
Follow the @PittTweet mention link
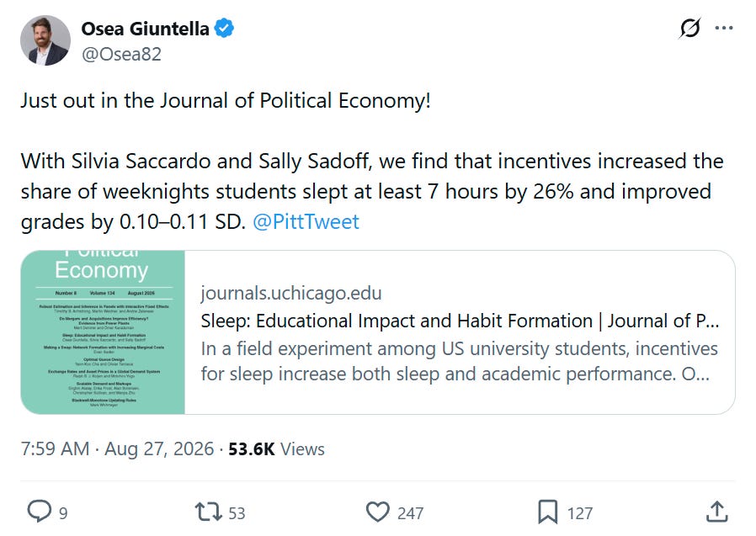306,222
